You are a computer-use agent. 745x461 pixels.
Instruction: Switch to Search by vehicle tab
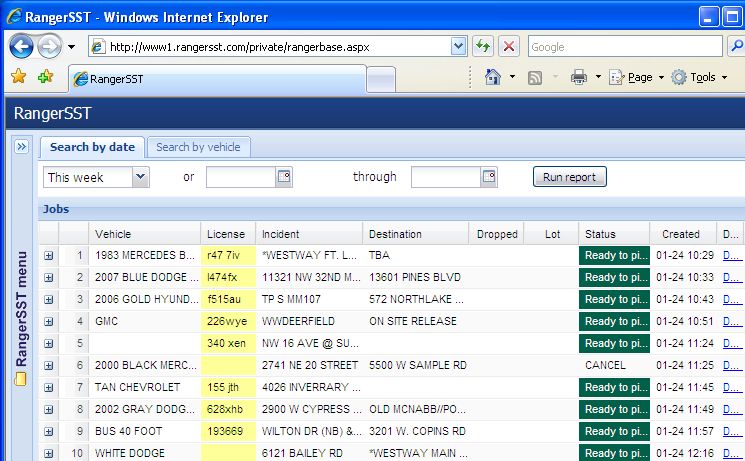coord(198,147)
